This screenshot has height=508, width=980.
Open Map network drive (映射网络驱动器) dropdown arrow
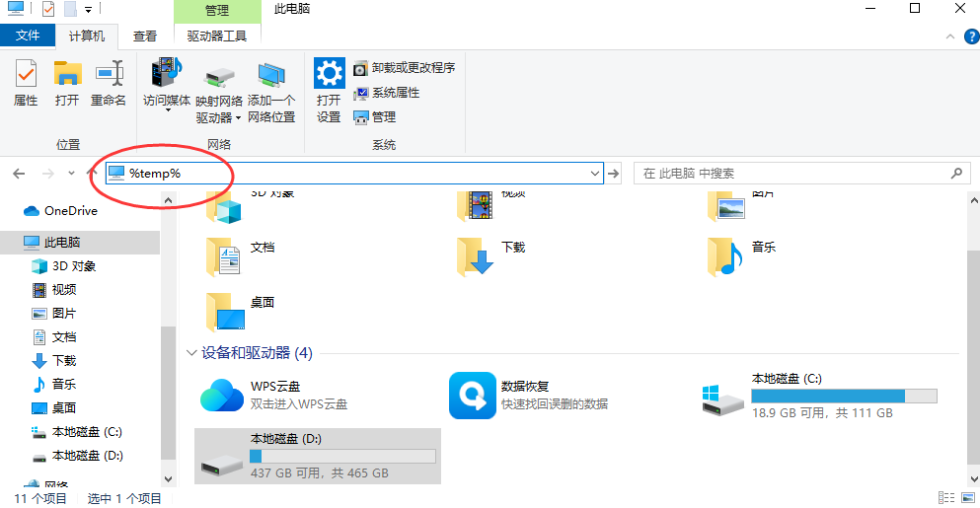pyautogui.click(x=238, y=118)
